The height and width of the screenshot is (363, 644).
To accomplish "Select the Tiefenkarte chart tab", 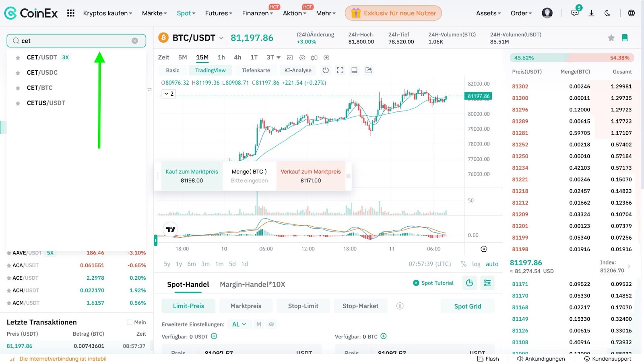I will 256,70.
